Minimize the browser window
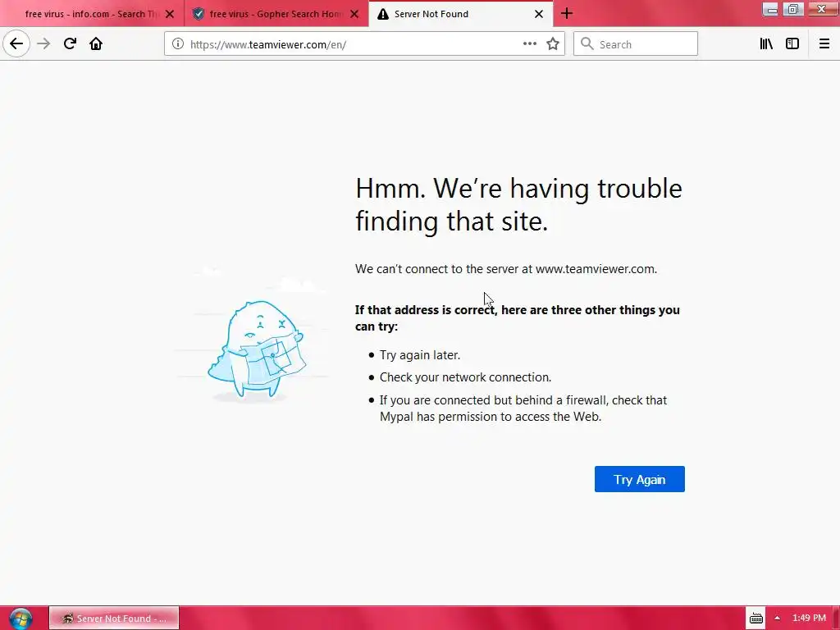 770,9
